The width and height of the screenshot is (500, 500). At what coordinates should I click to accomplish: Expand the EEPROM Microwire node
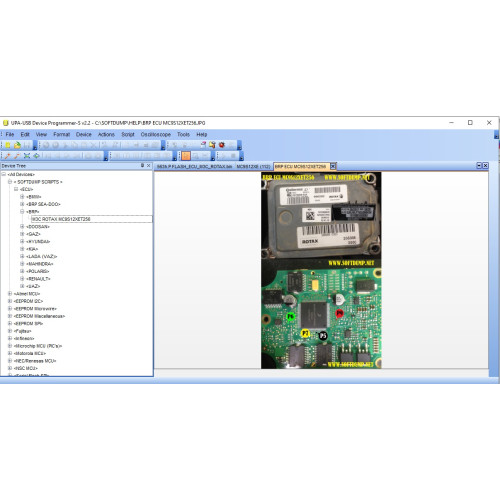click(x=10, y=309)
